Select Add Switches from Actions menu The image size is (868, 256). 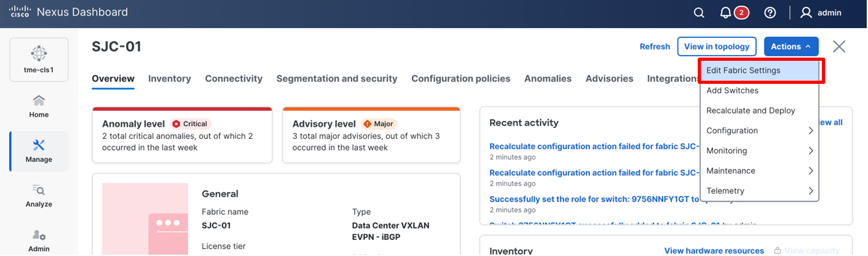[732, 91]
